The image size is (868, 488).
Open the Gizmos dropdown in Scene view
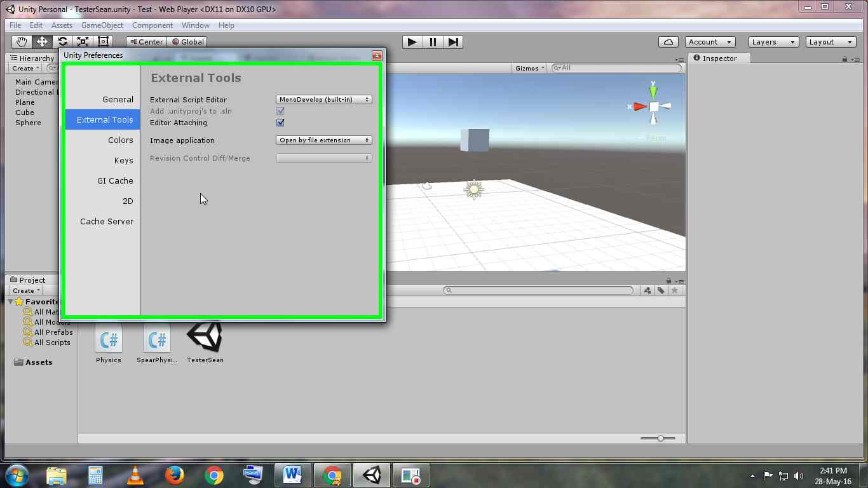[530, 68]
